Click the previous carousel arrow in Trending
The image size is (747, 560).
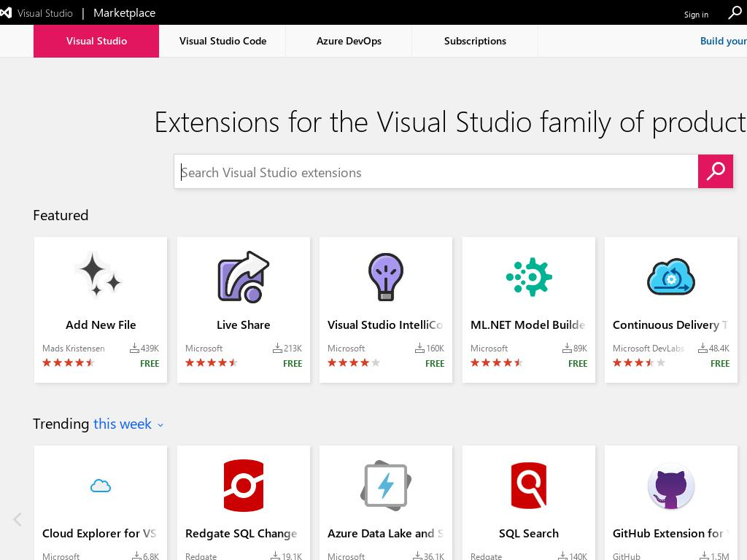pyautogui.click(x=18, y=519)
